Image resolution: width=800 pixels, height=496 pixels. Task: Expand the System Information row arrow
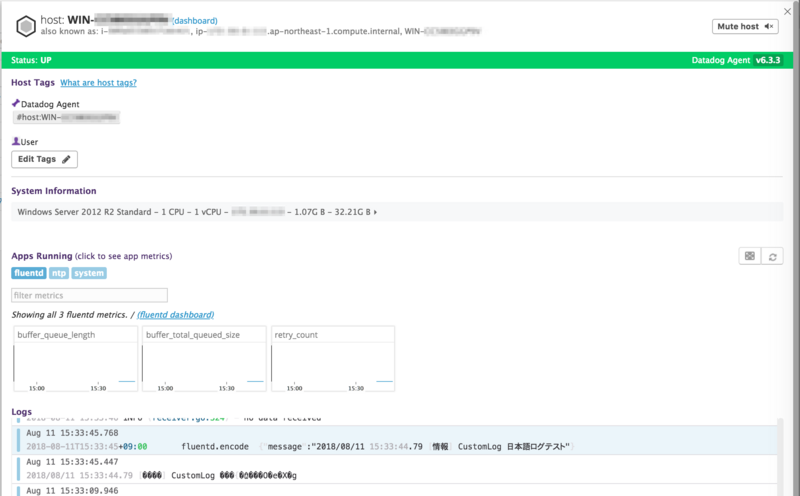[x=376, y=212]
